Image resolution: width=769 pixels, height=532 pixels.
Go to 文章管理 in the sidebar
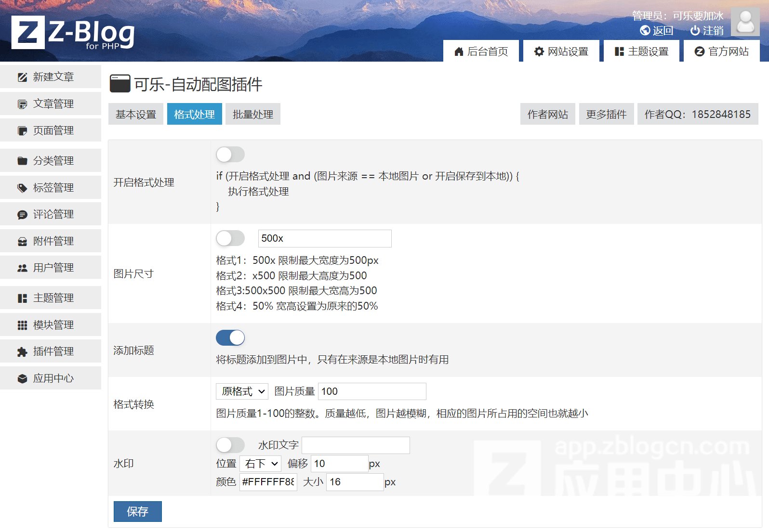(x=51, y=104)
